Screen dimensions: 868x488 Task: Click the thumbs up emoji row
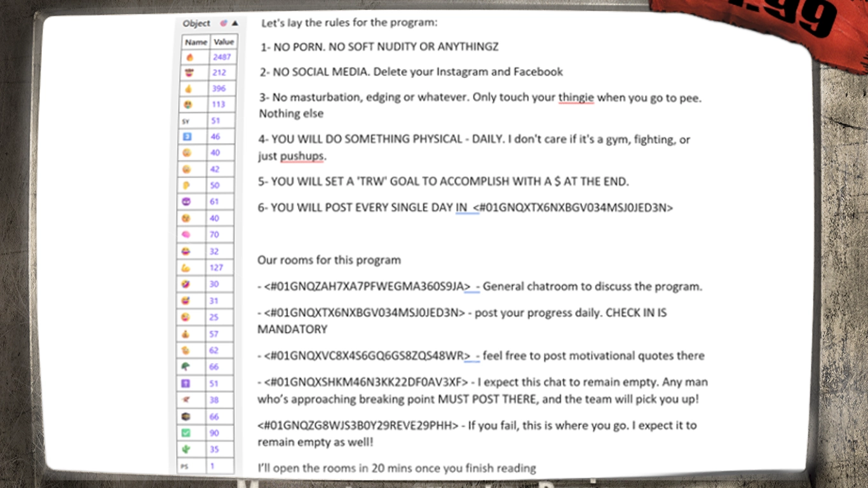pyautogui.click(x=189, y=89)
